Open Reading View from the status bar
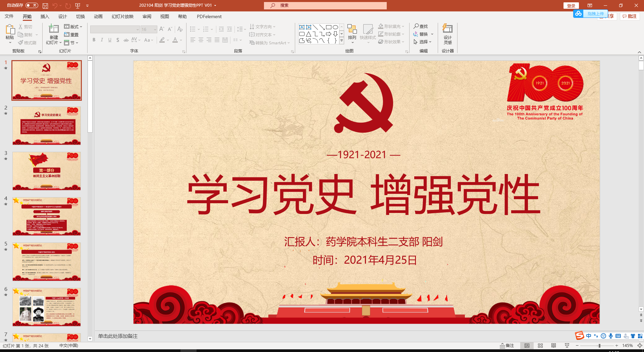 553,346
